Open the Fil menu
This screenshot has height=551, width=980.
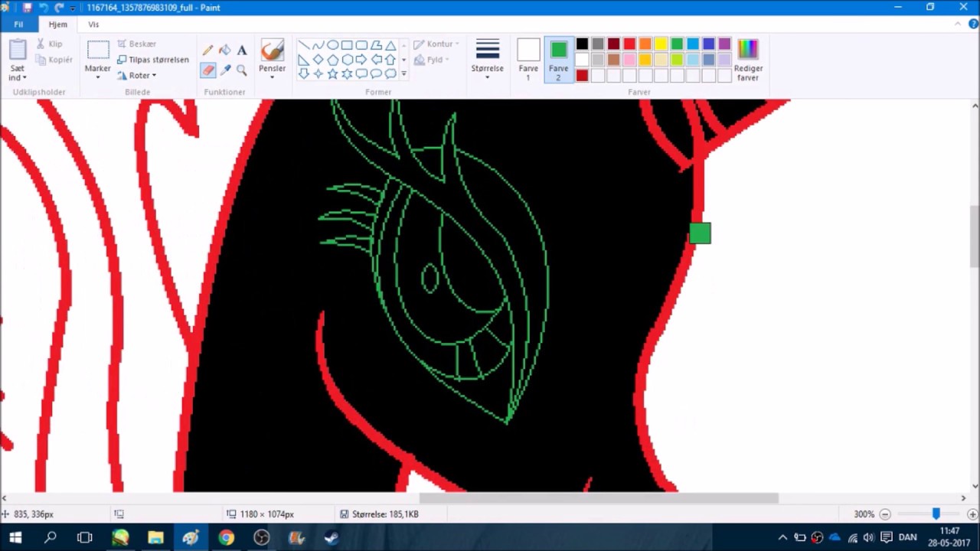pos(18,24)
